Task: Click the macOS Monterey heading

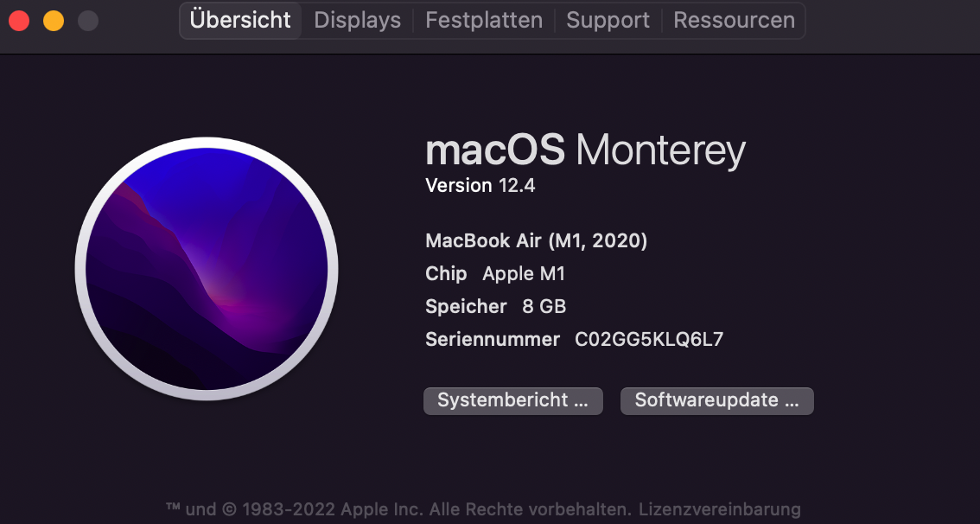Action: (x=585, y=150)
